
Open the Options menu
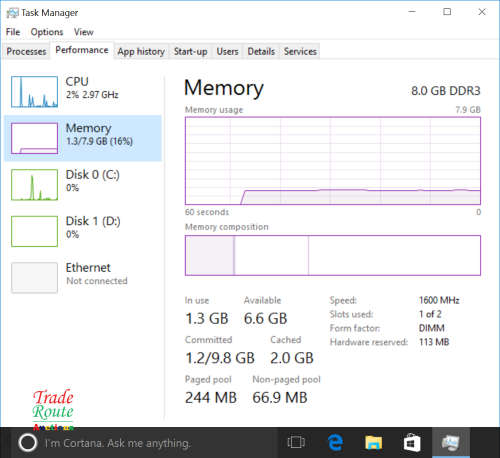47,32
